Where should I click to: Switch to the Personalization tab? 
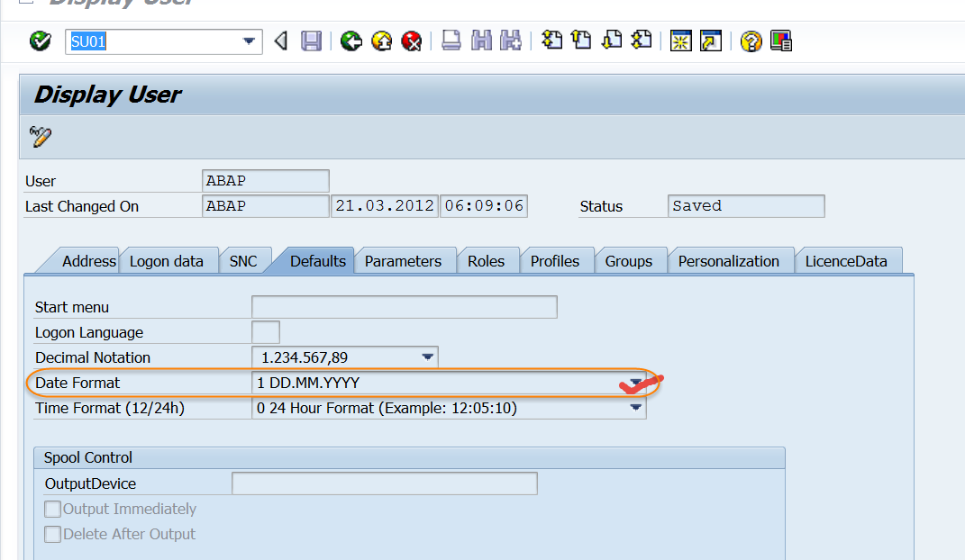point(729,261)
